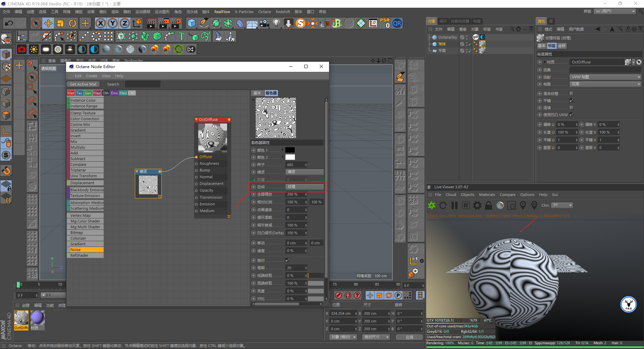
Task: Select the Triplanar node in the node list
Action: [85, 170]
